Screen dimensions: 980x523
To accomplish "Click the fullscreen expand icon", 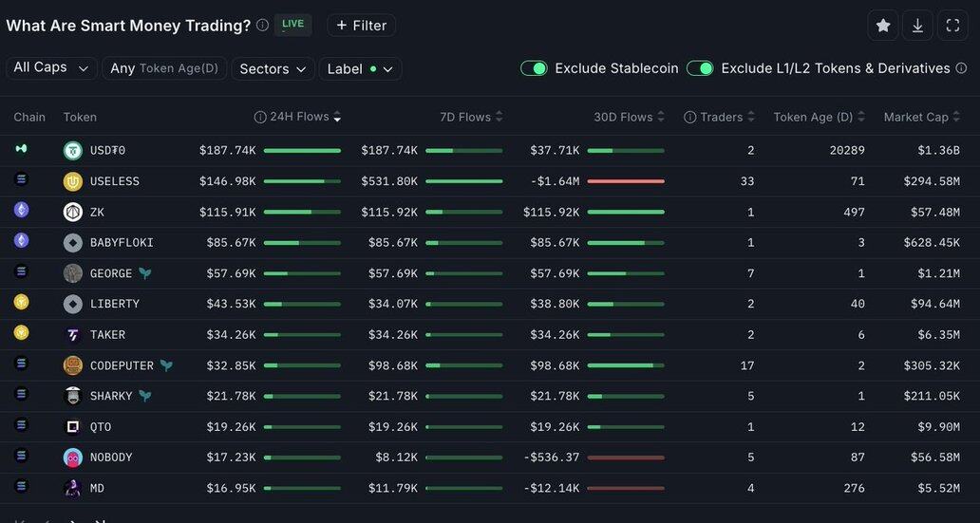I will (x=952, y=26).
